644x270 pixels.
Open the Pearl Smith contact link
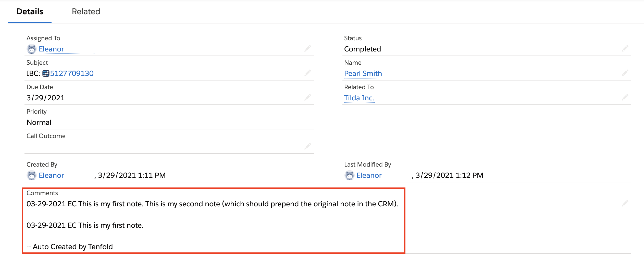[363, 73]
